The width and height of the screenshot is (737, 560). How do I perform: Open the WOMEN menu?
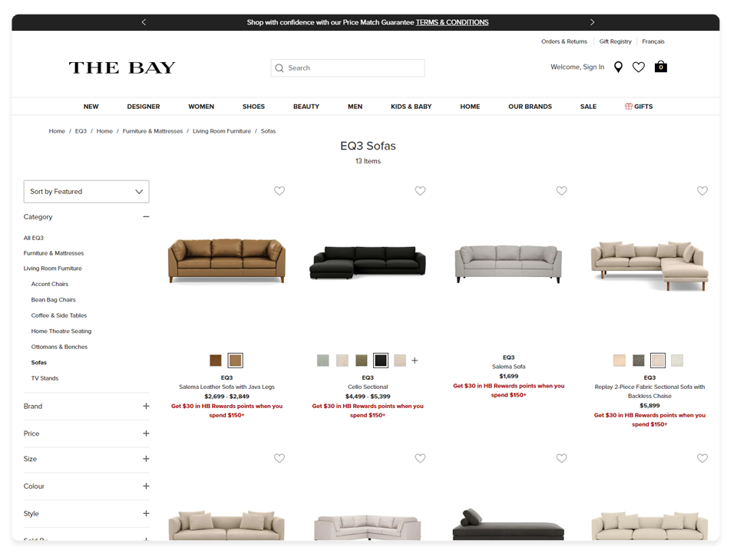tap(201, 107)
